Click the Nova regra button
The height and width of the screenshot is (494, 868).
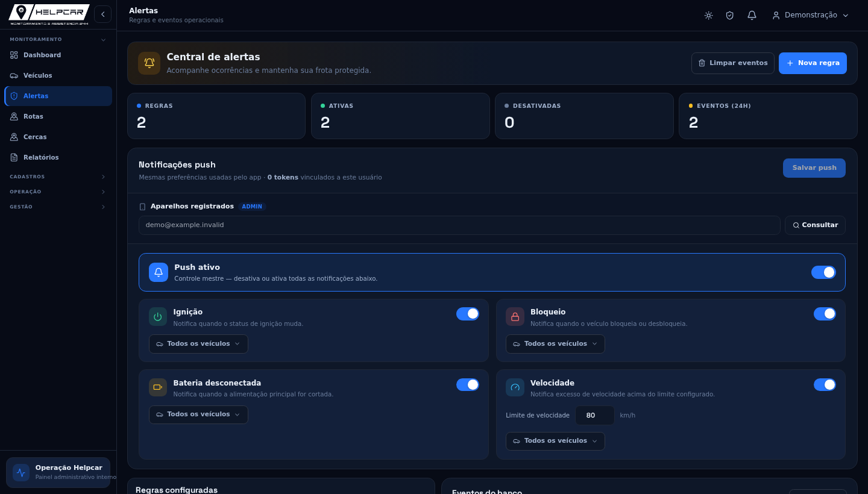(813, 63)
